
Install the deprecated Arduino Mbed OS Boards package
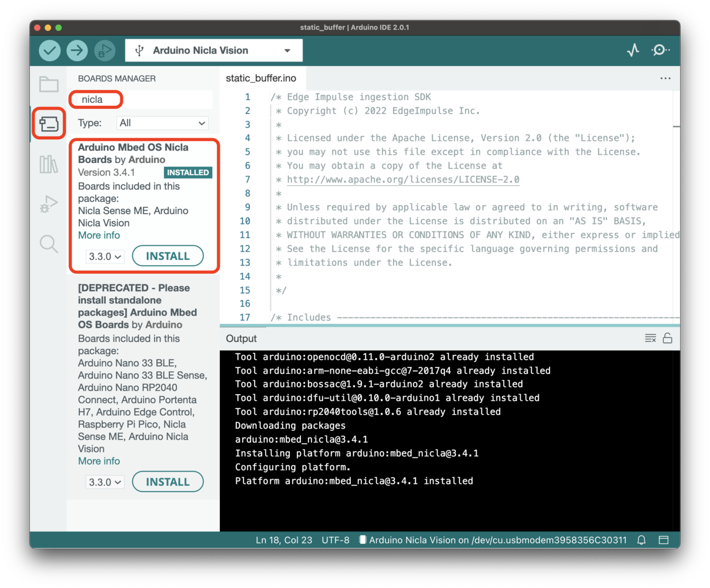[168, 482]
